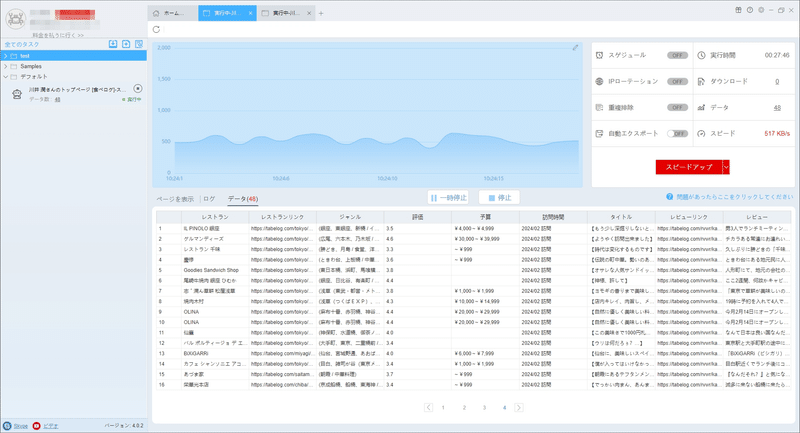Click the 実行時間 clock icon
This screenshot has height=433, width=800.
point(702,55)
